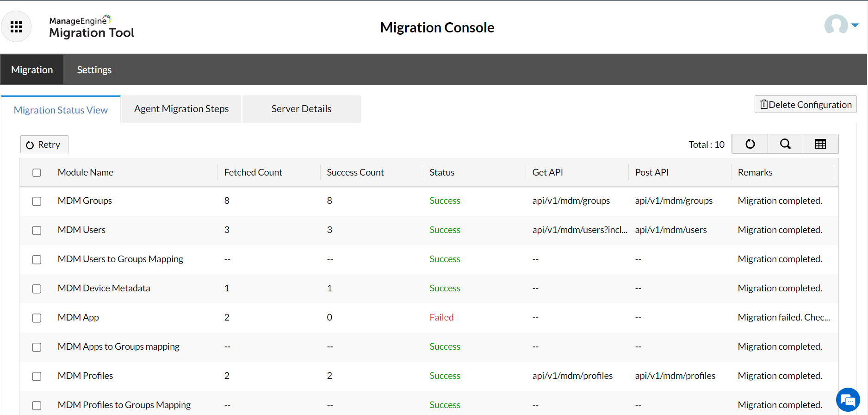The height and width of the screenshot is (415, 868).
Task: Click the ManageEngine Migration Tool logo
Action: [x=92, y=27]
